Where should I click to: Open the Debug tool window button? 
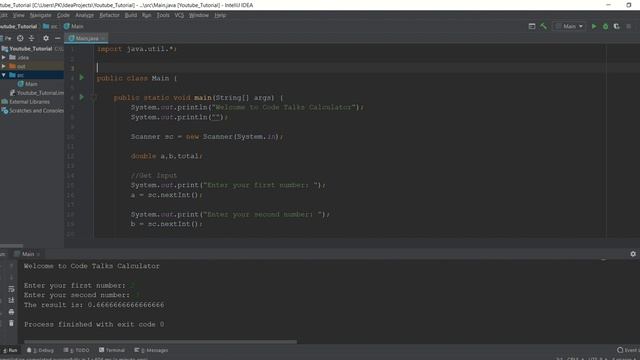coord(40,350)
